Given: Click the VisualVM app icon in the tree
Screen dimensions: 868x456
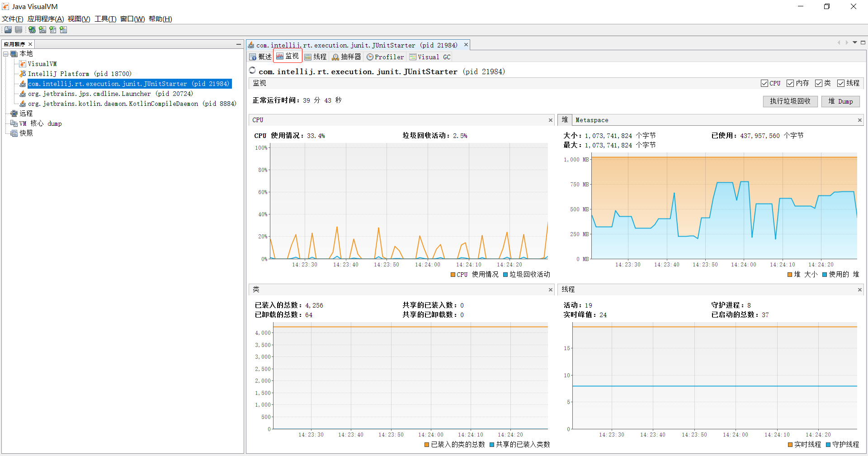Looking at the screenshot, I should click(x=23, y=64).
